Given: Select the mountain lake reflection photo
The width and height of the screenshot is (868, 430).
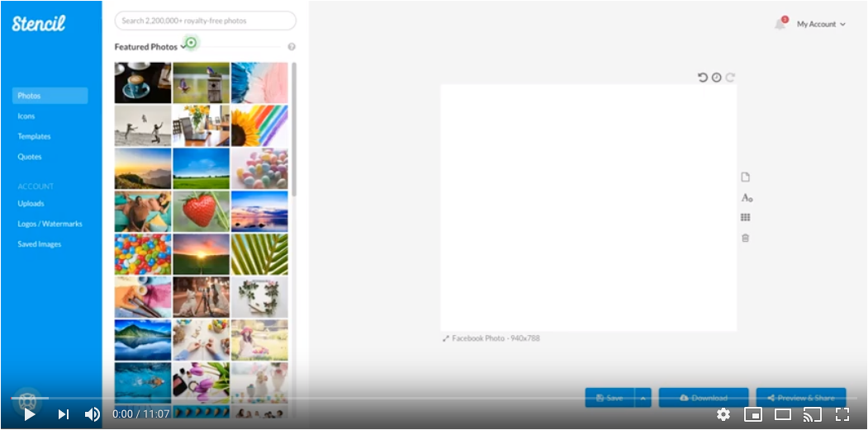Looking at the screenshot, I should coord(143,340).
